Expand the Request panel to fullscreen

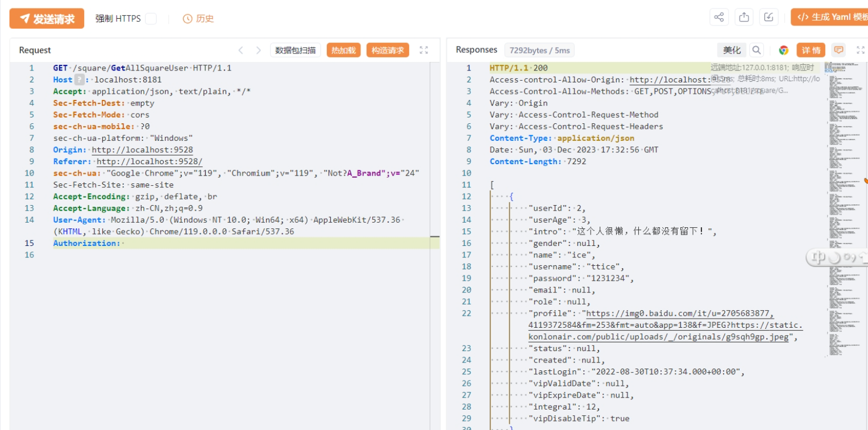click(x=423, y=50)
